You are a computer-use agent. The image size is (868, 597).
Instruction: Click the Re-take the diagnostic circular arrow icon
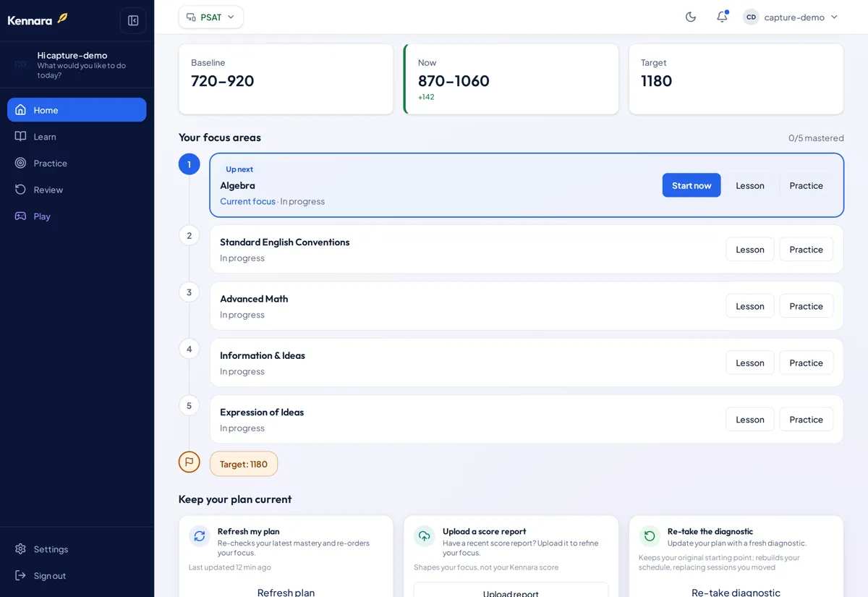click(650, 536)
